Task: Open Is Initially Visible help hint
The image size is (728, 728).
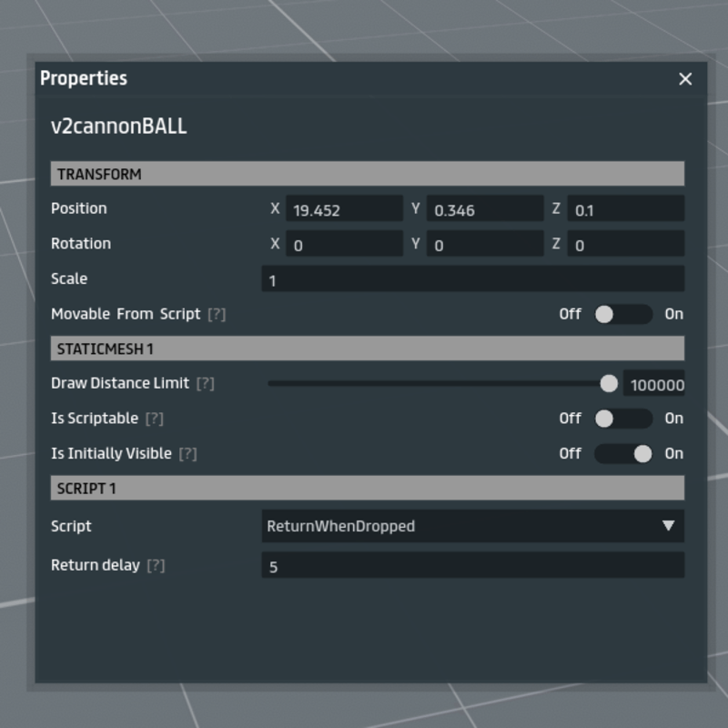Action: point(187,453)
